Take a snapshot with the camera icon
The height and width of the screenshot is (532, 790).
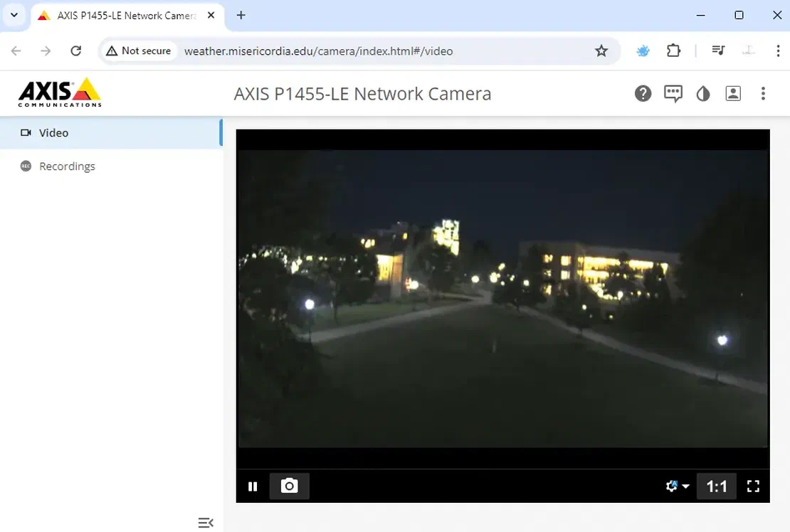[289, 486]
